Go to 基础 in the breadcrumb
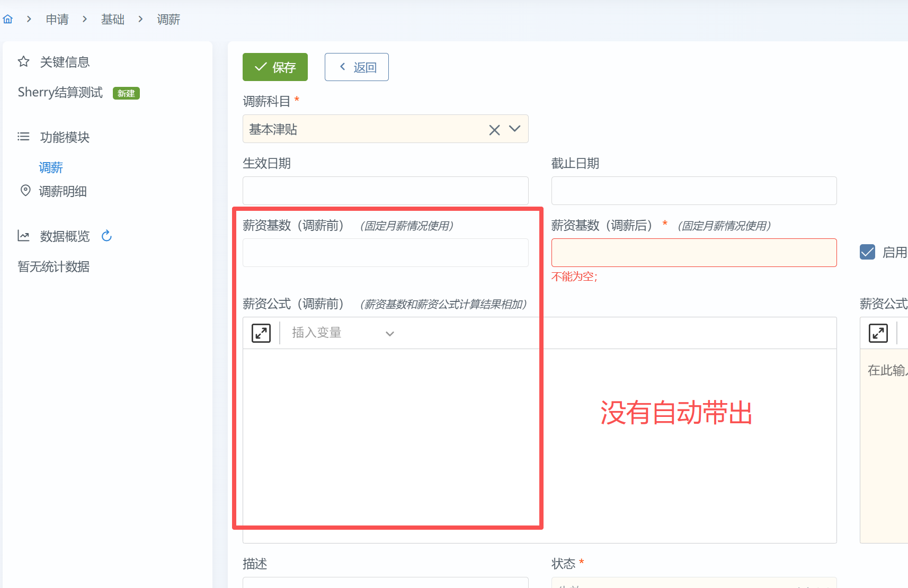Viewport: 908px width, 588px height. click(113, 20)
